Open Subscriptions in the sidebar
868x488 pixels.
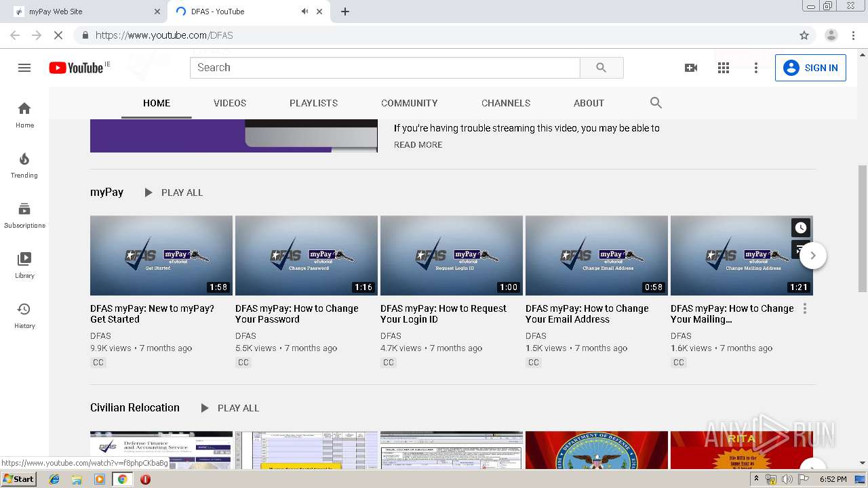pos(24,215)
